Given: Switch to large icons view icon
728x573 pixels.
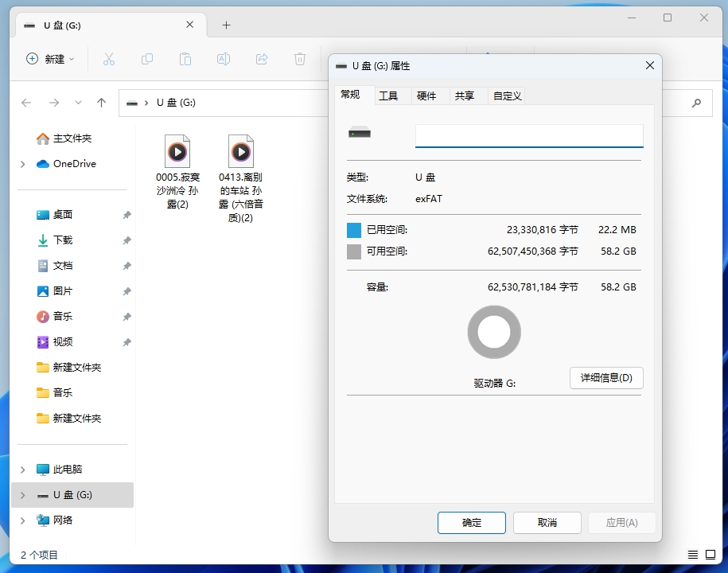Looking at the screenshot, I should [710, 555].
